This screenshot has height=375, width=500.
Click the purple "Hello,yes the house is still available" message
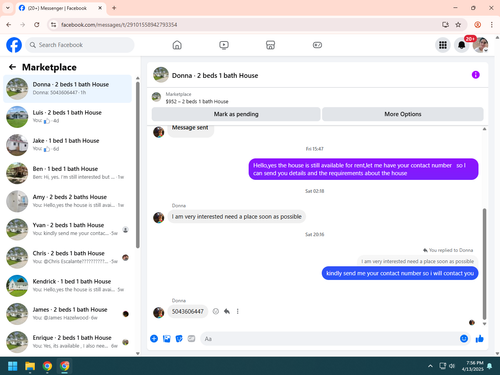(x=363, y=169)
